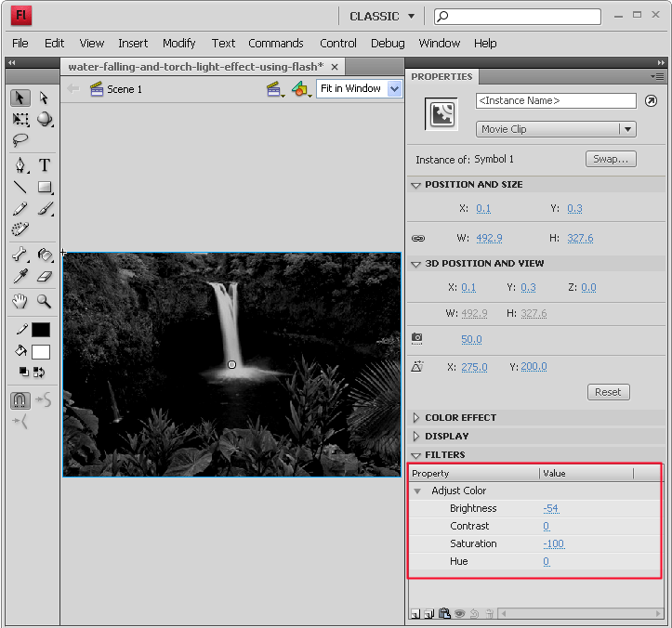Image resolution: width=672 pixels, height=628 pixels.
Task: Toggle Snap to Objects magnet
Action: 20,400
